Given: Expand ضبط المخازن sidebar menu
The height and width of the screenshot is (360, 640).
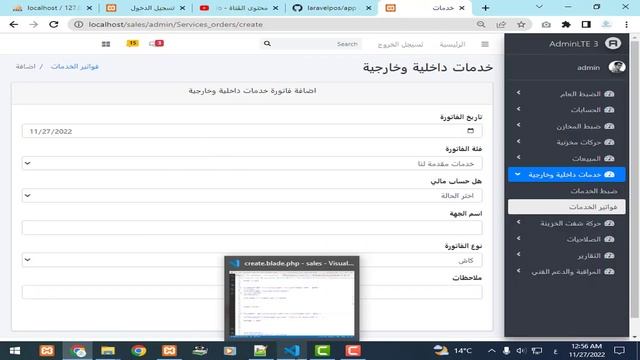Looking at the screenshot, I should (567, 126).
